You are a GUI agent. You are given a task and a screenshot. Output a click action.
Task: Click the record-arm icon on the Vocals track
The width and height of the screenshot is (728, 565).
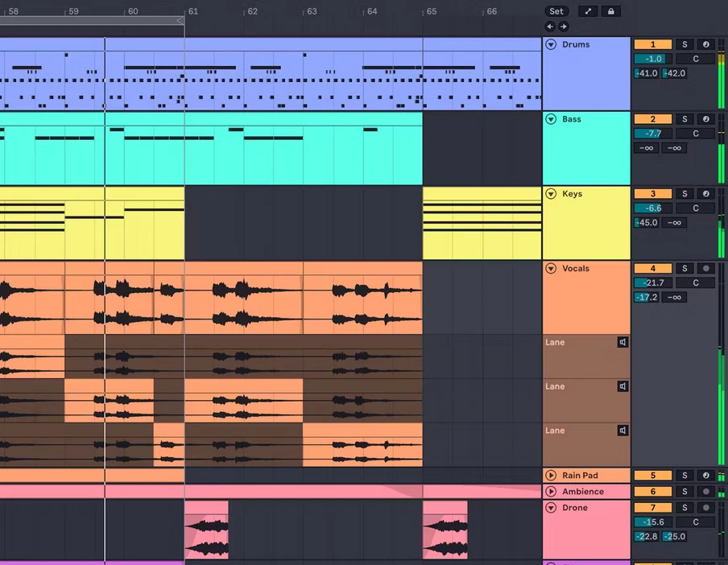click(706, 268)
